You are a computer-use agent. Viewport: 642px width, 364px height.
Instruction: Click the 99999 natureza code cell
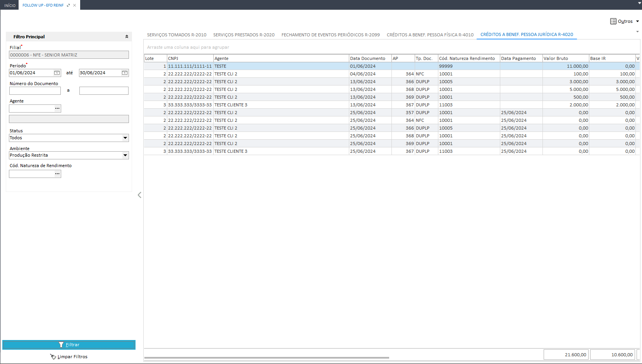(x=469, y=66)
